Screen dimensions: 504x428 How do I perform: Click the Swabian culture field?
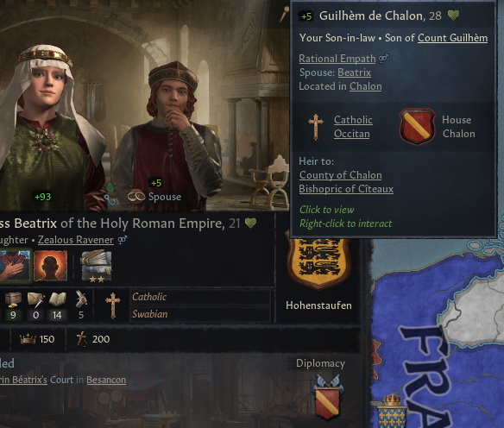click(199, 314)
